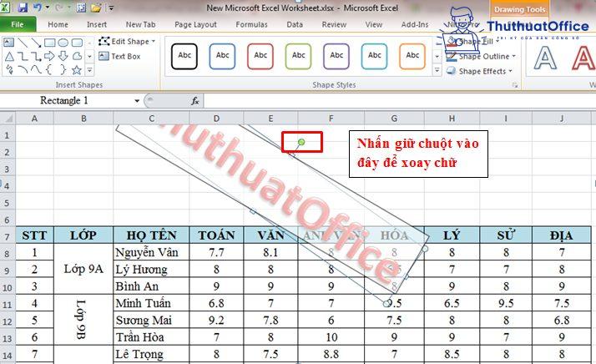
Task: Click the Insert Function fx button
Action: point(195,101)
